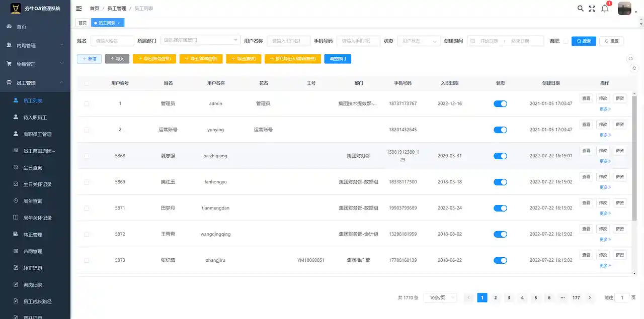
Task: Click the 员工成长路径 edit icon
Action: (x=16, y=301)
